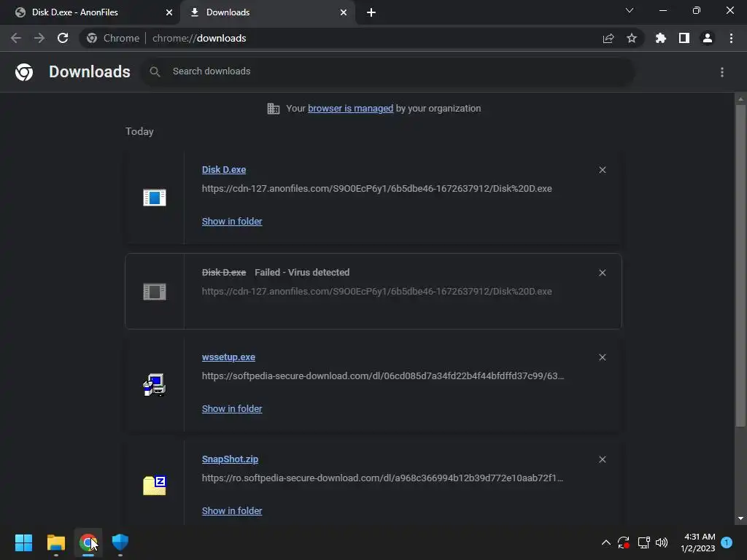
Task: Open the Windows Start menu
Action: (x=23, y=542)
